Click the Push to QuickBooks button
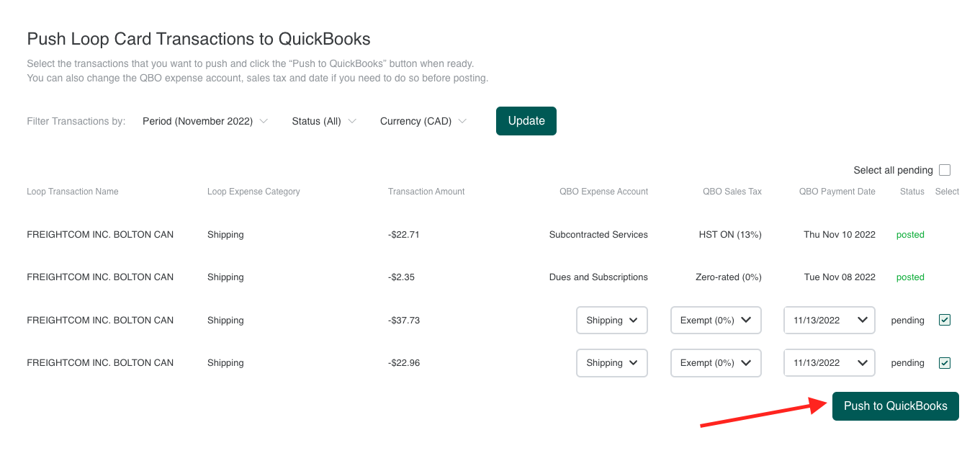The width and height of the screenshot is (980, 461). 895,406
